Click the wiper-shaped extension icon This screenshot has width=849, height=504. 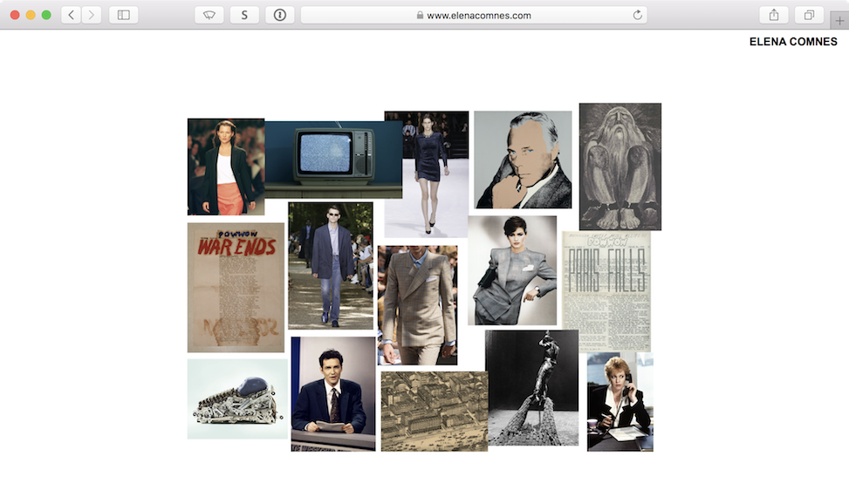209,14
